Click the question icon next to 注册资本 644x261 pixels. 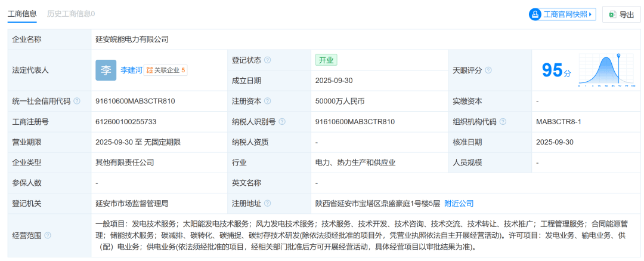pyautogui.click(x=268, y=102)
